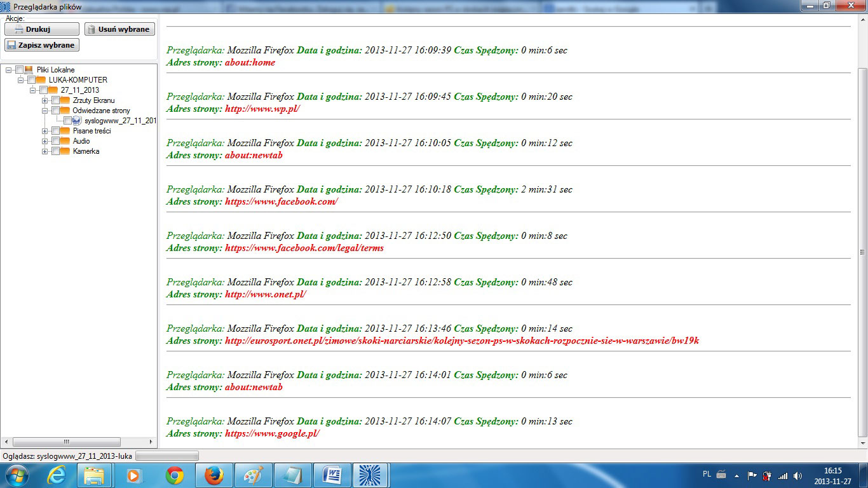Select the Audio tree label
868x488 pixels.
tap(81, 141)
